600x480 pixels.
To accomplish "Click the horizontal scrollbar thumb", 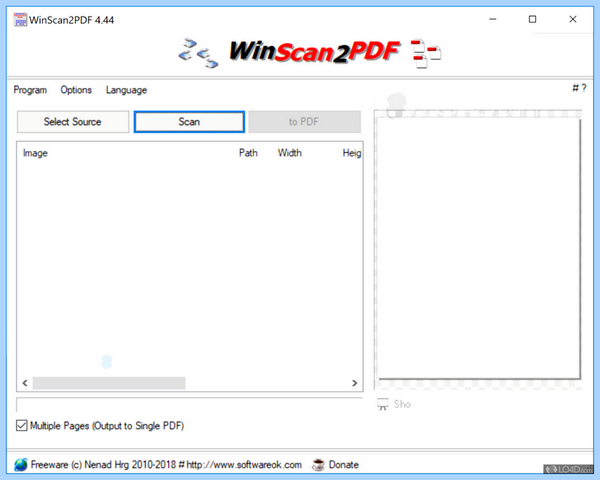I will click(109, 383).
